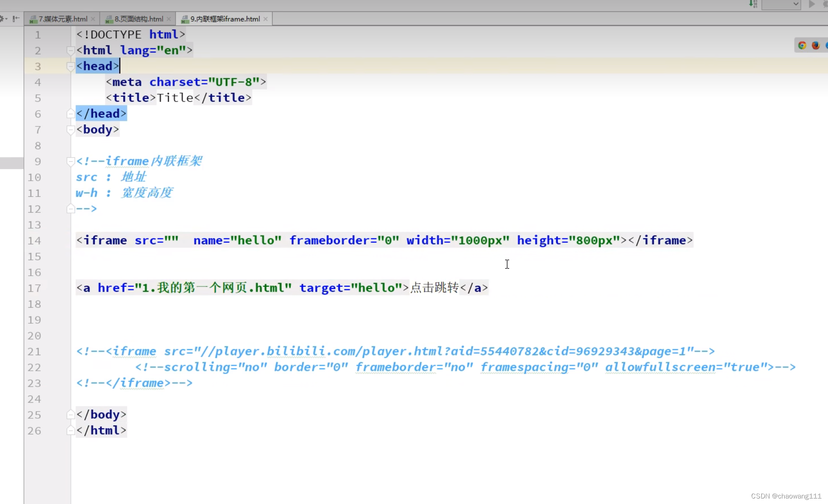Click line number 14 in the gutter
The image size is (828, 504).
[x=34, y=241]
